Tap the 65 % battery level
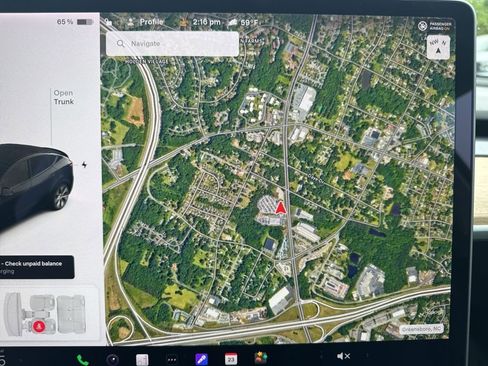This screenshot has height=366, width=488. click(65, 22)
